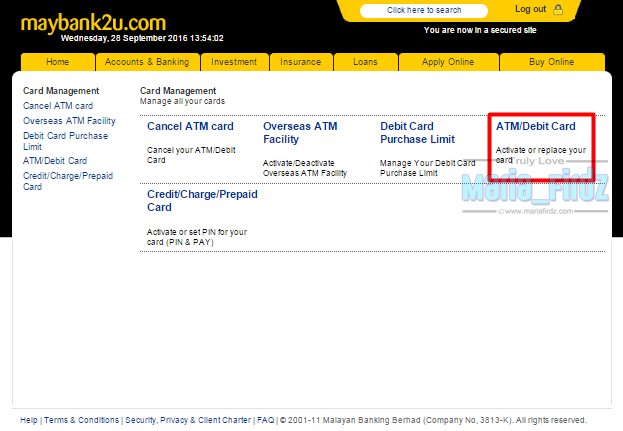Open the ATM/Debit Card heading link
The width and height of the screenshot is (623, 431).
[x=536, y=126]
